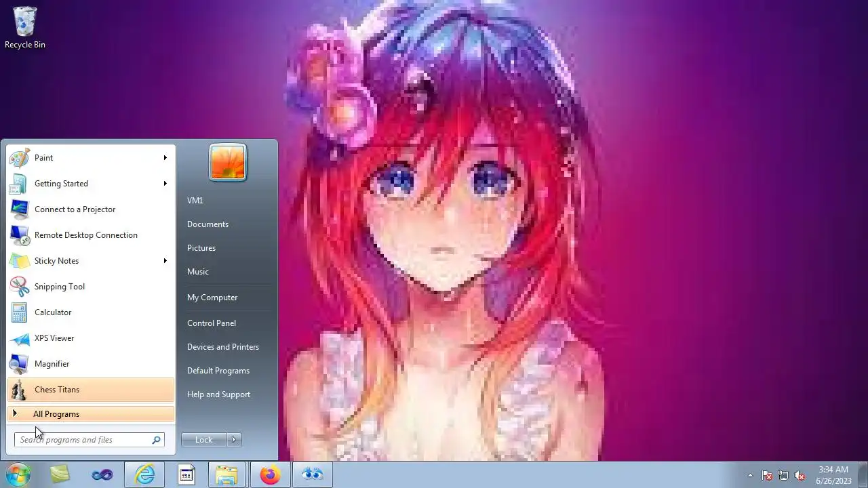
Task: Open the Recycle Bin on desktop
Action: pyautogui.click(x=25, y=28)
